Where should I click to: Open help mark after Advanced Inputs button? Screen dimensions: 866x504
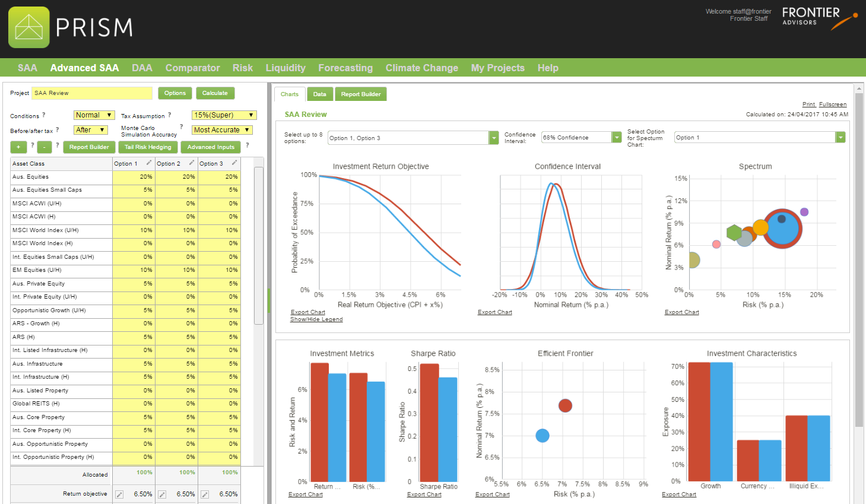[x=247, y=145]
